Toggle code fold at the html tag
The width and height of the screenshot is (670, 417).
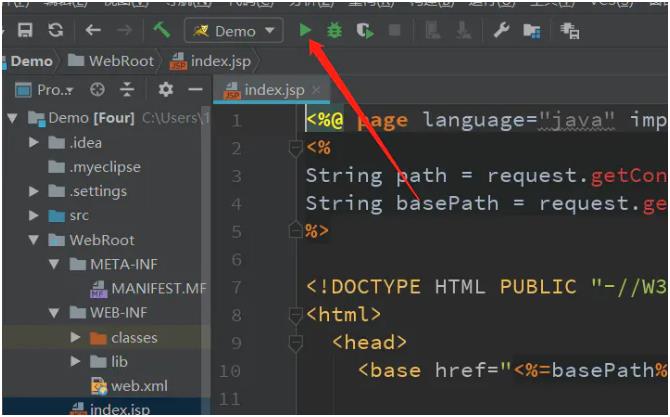pyautogui.click(x=296, y=315)
